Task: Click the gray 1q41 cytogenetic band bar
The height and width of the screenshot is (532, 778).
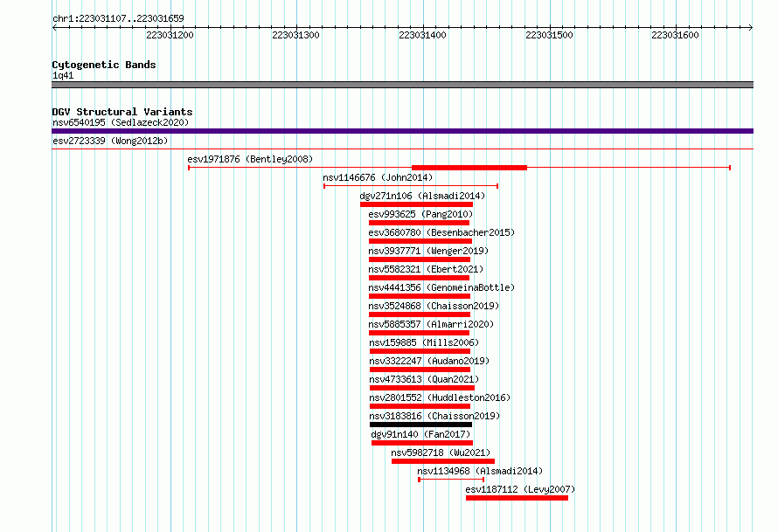Action: 402,85
